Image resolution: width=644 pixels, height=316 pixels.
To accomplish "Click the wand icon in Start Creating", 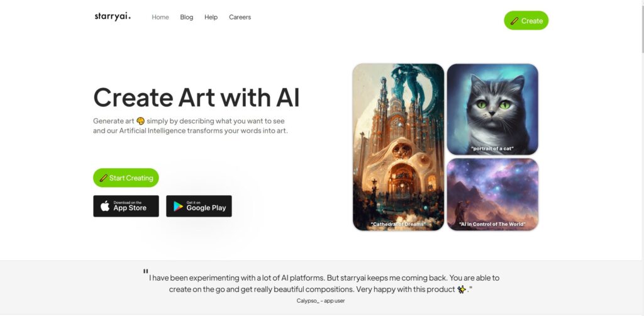I will [104, 178].
